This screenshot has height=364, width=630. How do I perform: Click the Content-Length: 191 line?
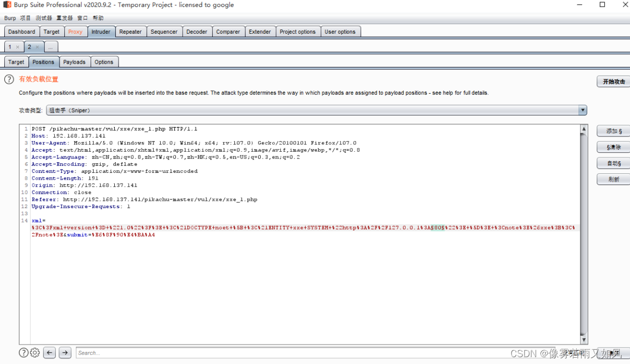(x=65, y=179)
